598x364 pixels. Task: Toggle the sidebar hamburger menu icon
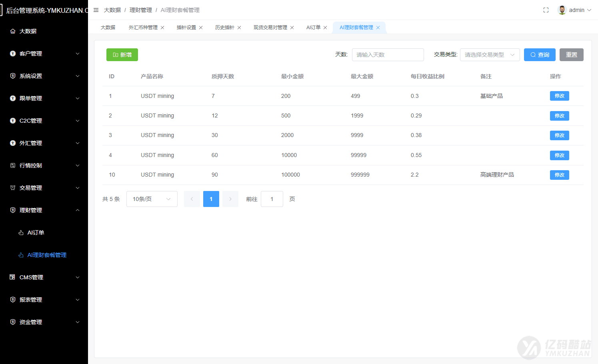96,10
